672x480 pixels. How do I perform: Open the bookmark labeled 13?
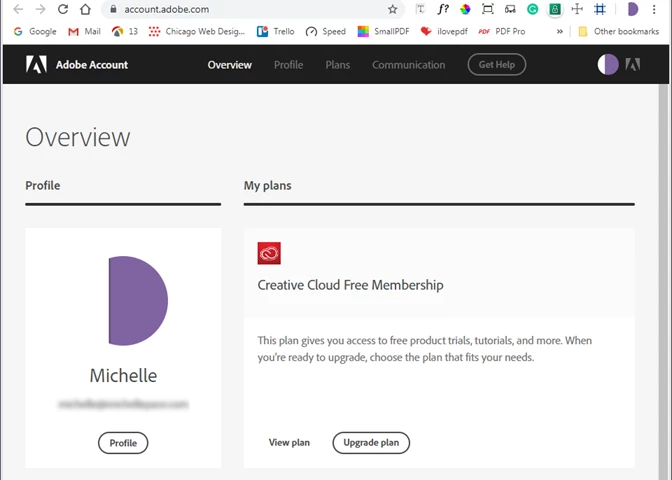pyautogui.click(x=125, y=31)
